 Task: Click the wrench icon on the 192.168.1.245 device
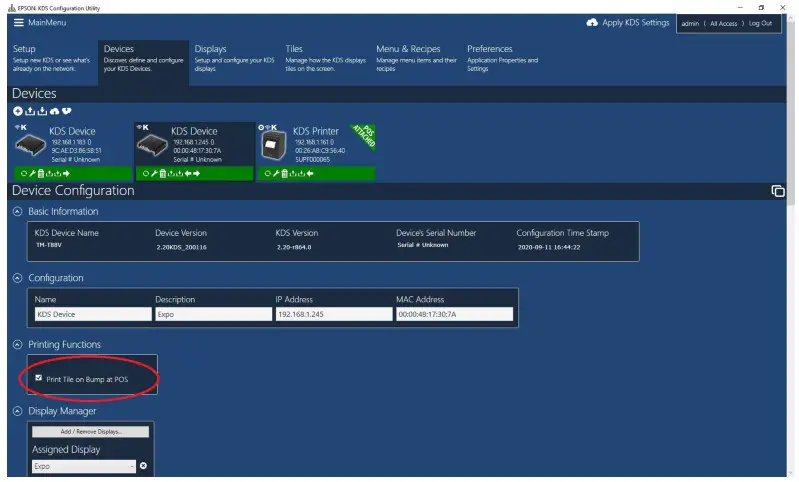[x=154, y=173]
